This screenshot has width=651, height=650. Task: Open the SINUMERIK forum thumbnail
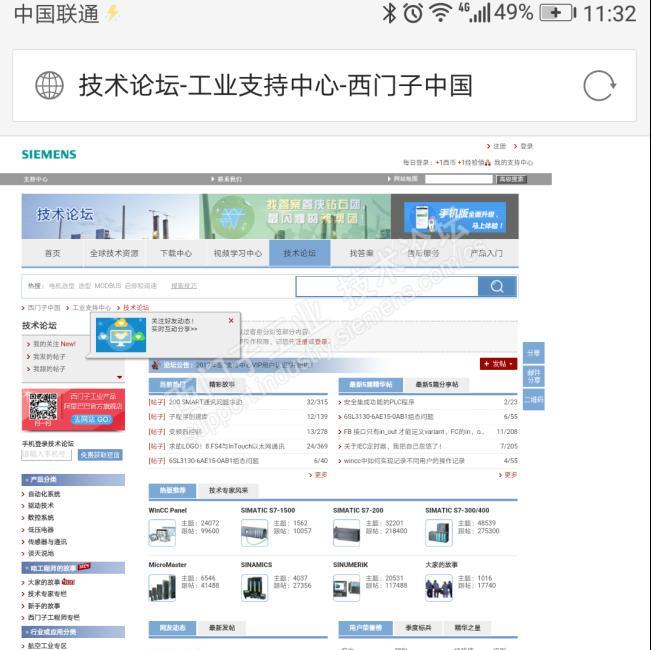click(x=347, y=588)
